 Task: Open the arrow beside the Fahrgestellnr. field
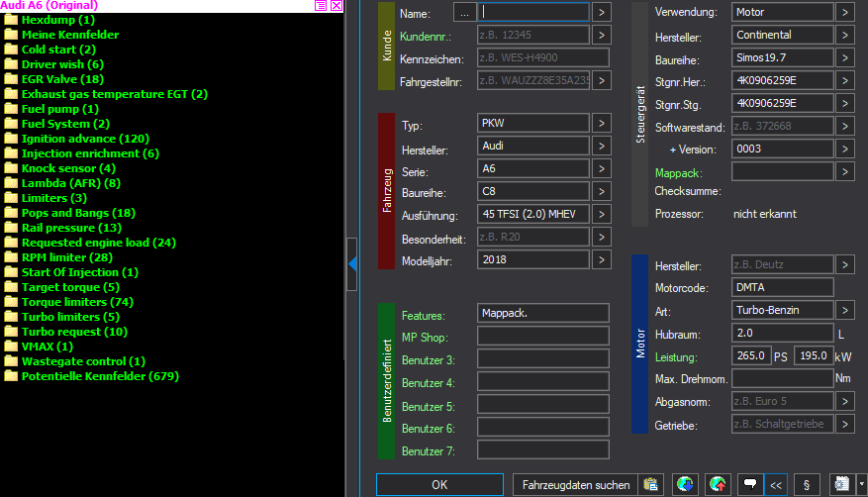pos(601,81)
